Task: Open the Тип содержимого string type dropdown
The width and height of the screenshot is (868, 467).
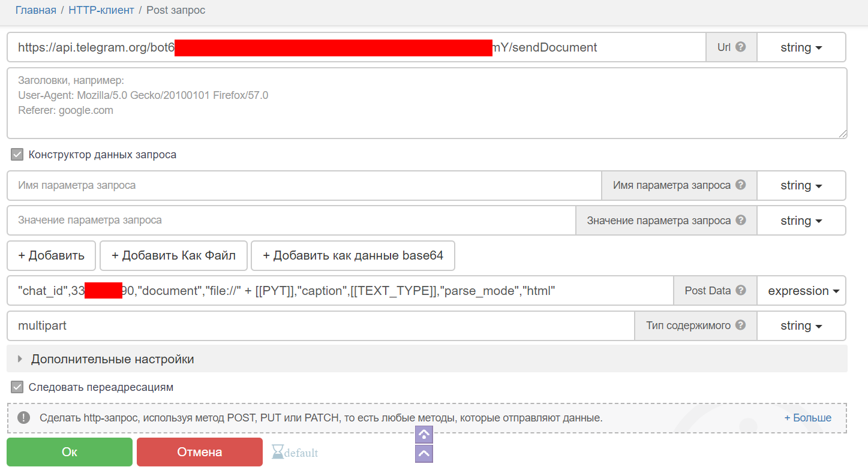Action: click(x=801, y=326)
